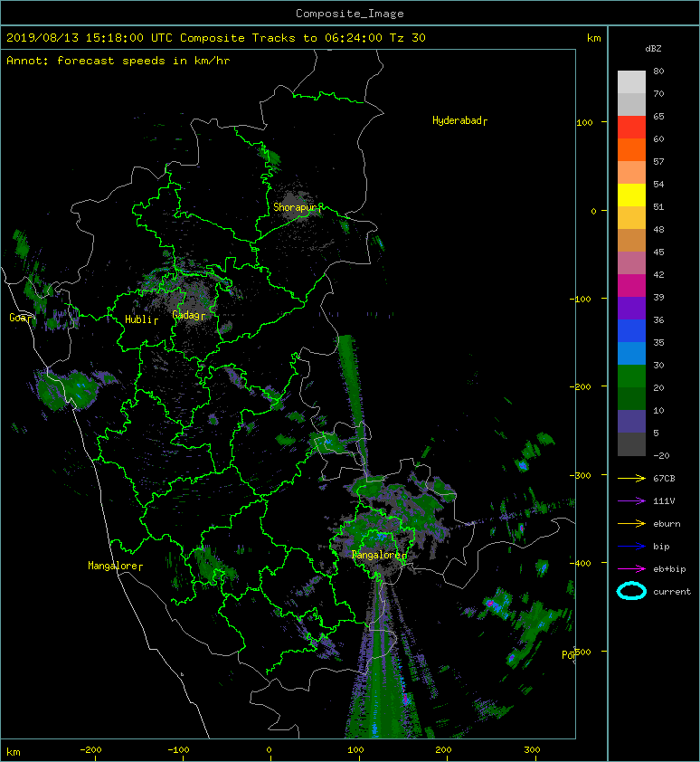Pick the 30 dBZ green swatch

point(631,376)
